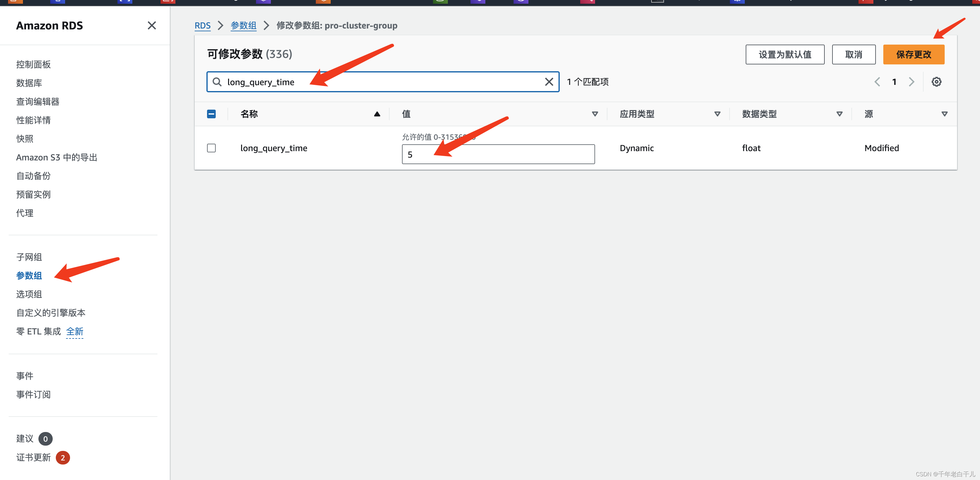This screenshot has width=980, height=480.
Task: Open the 数据类型 column filter dropdown
Action: coord(839,114)
